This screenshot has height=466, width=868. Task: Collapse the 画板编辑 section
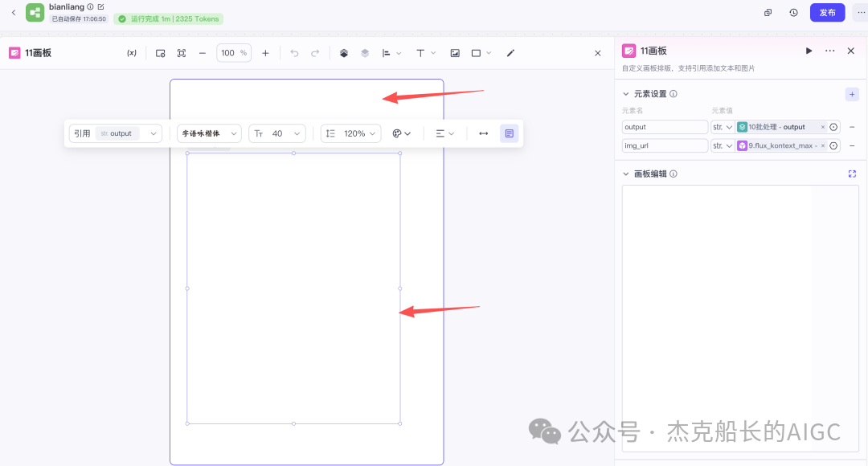coord(626,174)
